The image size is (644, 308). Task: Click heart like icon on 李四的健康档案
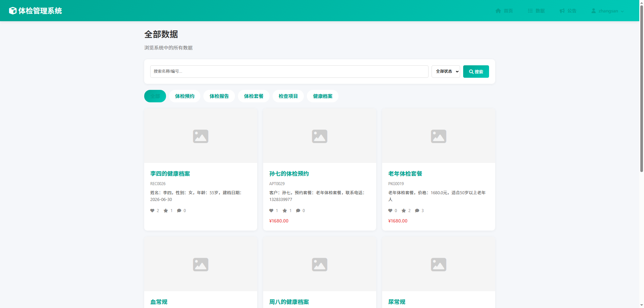tap(152, 211)
